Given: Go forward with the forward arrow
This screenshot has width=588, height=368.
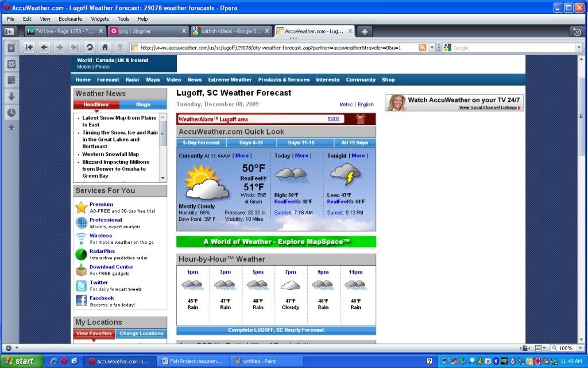Looking at the screenshot, I should (x=59, y=47).
